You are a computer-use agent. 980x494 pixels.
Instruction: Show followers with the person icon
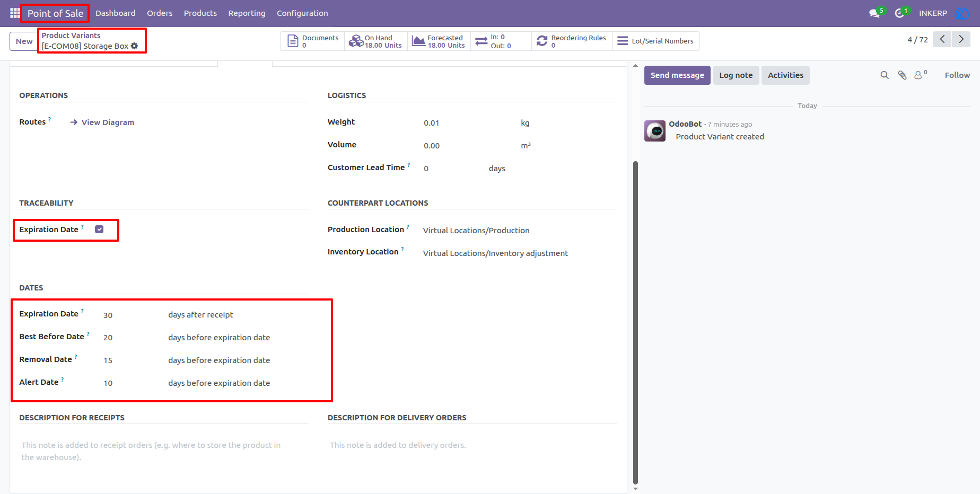click(920, 75)
